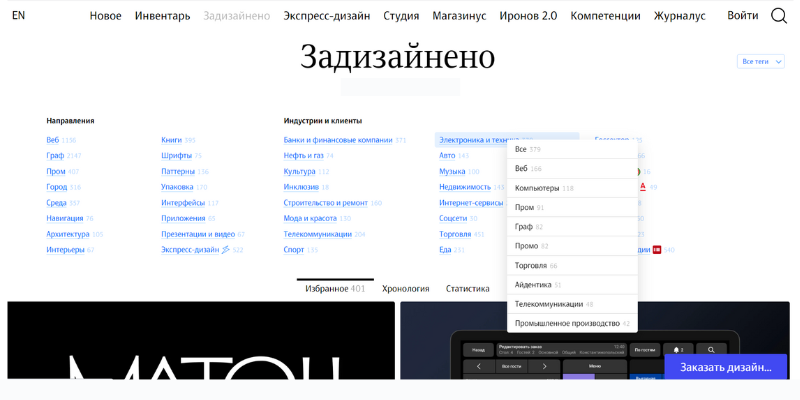The height and width of the screenshot is (400, 800).
Task: Open the search magnifier icon
Action: point(779,16)
